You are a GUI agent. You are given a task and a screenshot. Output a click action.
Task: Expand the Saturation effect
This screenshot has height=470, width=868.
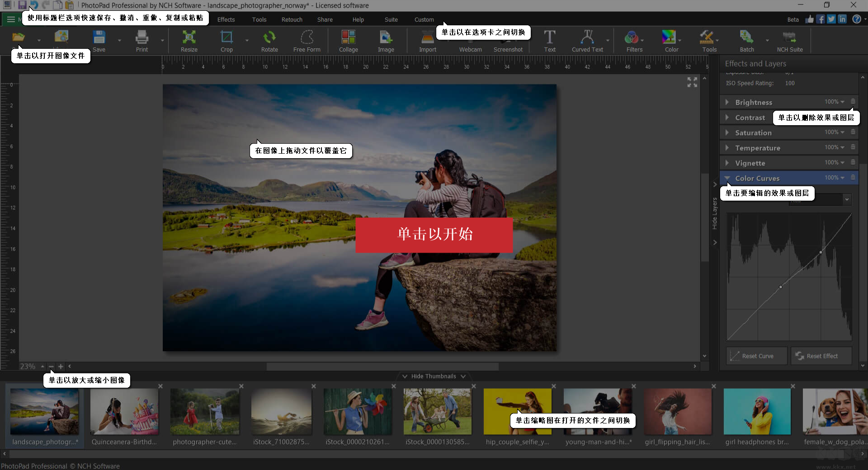(x=727, y=132)
